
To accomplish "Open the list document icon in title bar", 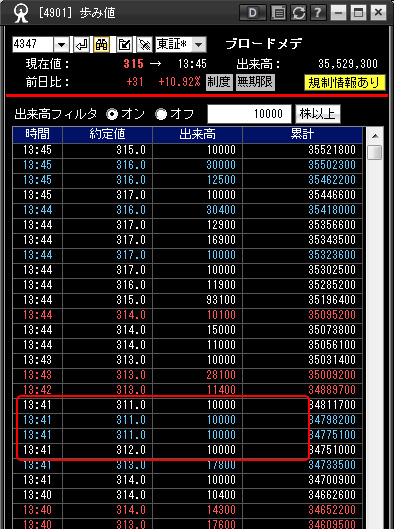I will pyautogui.click(x=278, y=13).
